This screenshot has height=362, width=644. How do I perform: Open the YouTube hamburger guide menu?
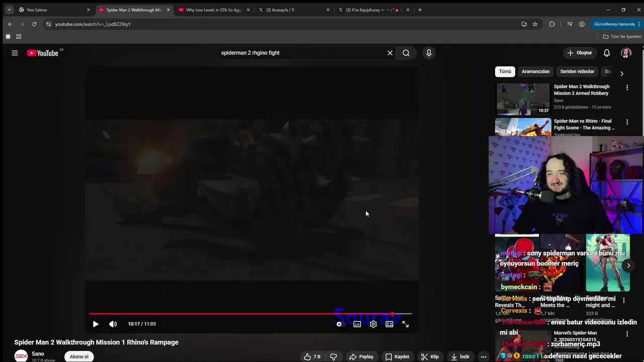click(x=15, y=53)
